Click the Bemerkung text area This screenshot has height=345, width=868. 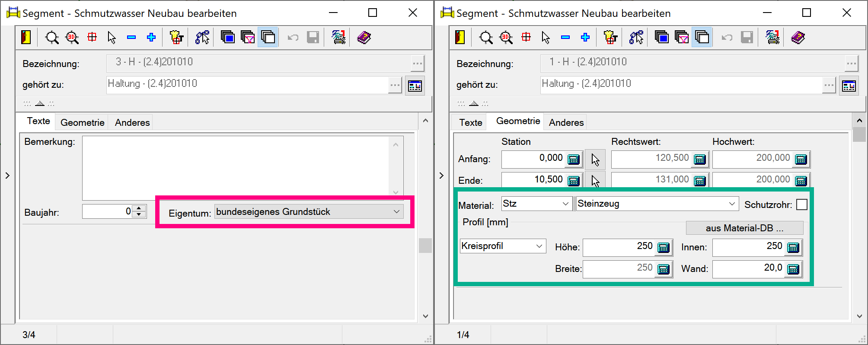236,167
